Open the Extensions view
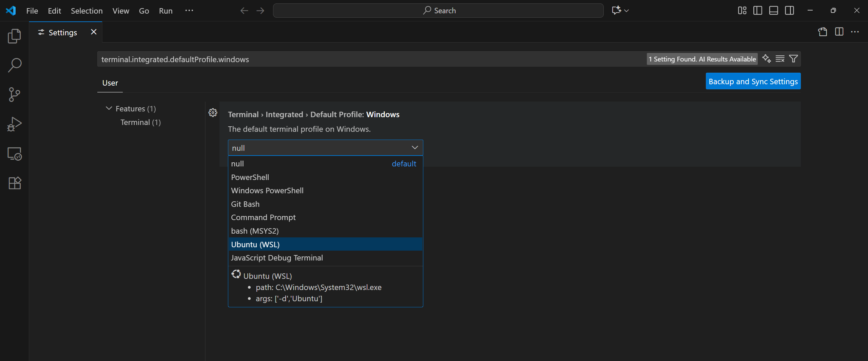 [14, 183]
